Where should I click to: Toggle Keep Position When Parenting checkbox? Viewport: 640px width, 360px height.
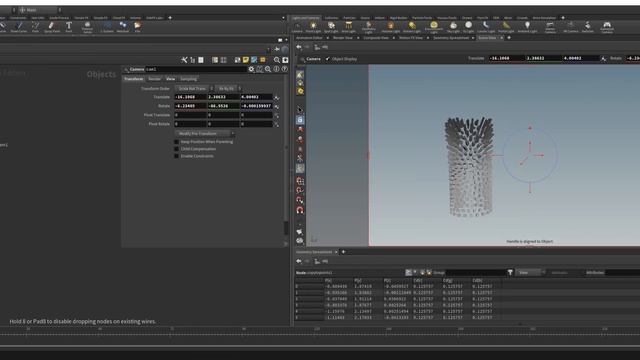pyautogui.click(x=176, y=142)
